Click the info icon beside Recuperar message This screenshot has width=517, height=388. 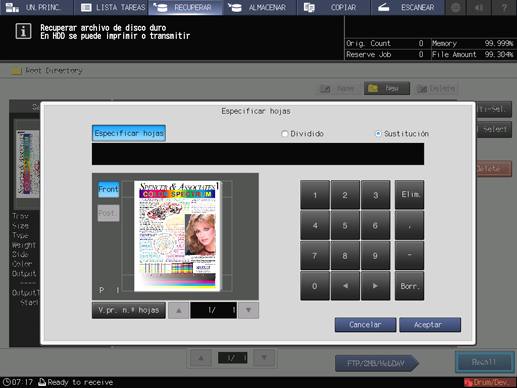point(23,31)
